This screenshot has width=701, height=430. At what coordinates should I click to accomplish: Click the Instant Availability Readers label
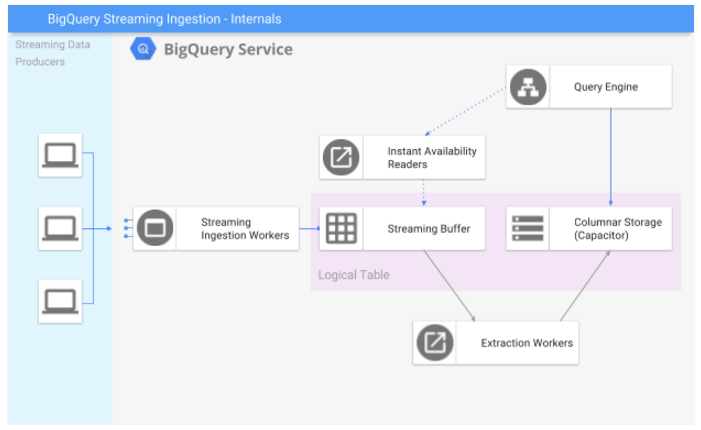pos(432,158)
